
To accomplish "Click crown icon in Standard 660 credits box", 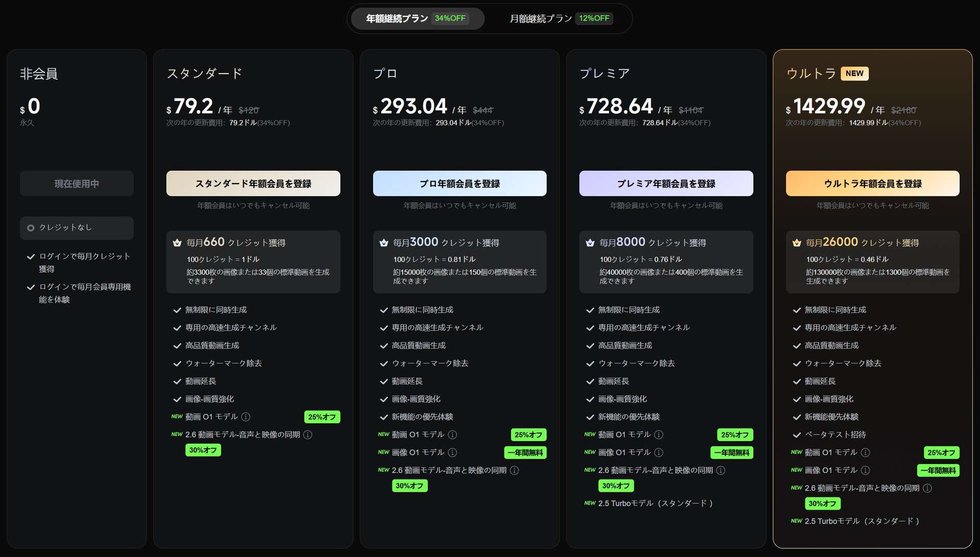I will 177,243.
